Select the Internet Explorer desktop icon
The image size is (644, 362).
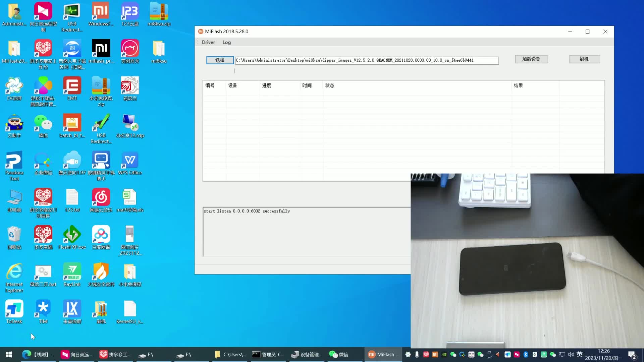(14, 278)
